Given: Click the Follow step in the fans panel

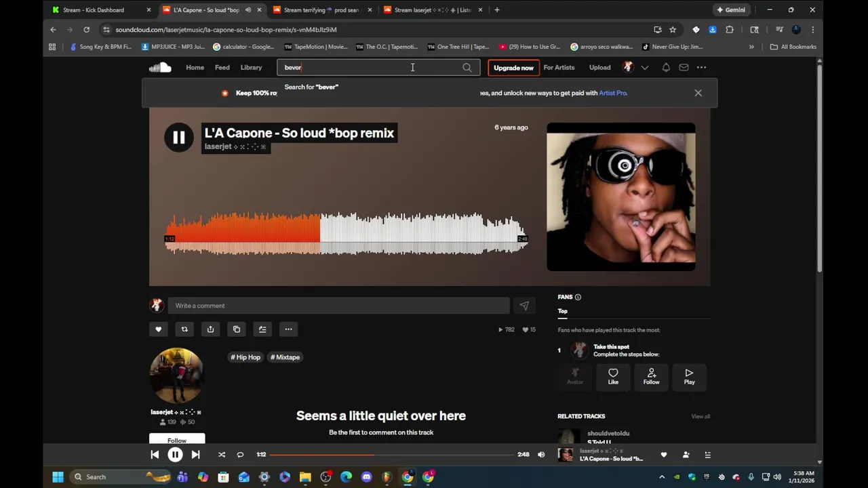Looking at the screenshot, I should pos(651,376).
